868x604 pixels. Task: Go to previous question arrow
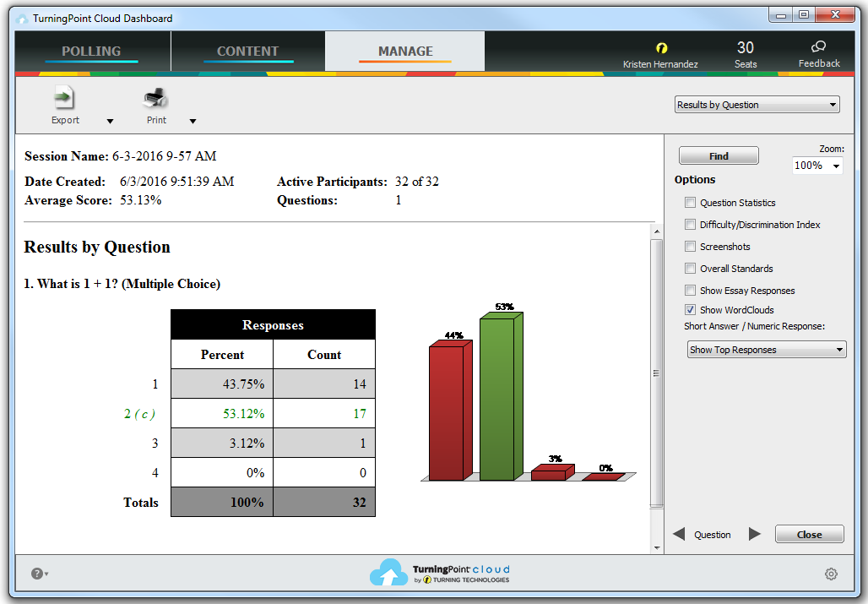[x=679, y=534]
